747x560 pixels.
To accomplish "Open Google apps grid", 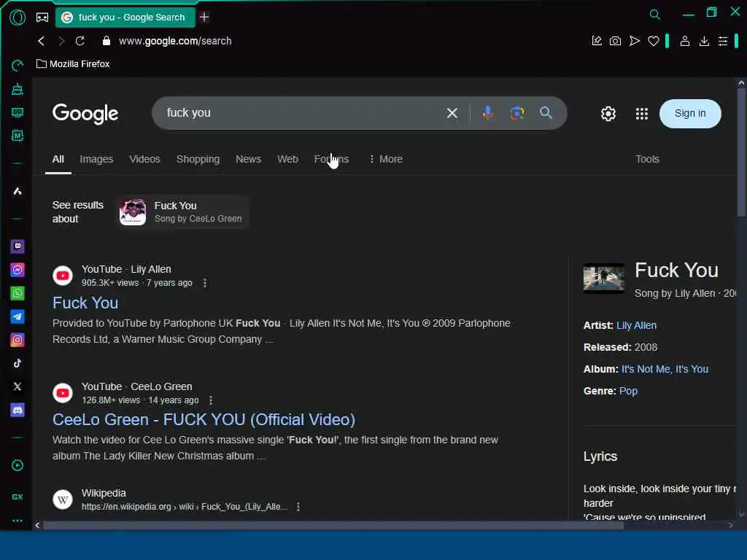I will (x=642, y=113).
